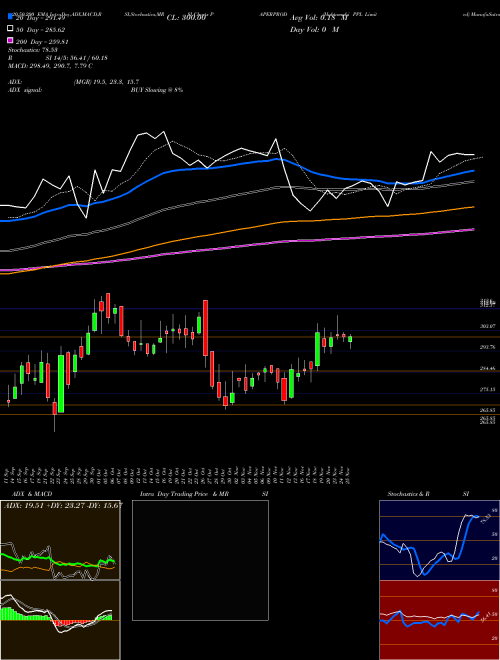Select the '200 Day = 259.81' legend text

click(42, 42)
